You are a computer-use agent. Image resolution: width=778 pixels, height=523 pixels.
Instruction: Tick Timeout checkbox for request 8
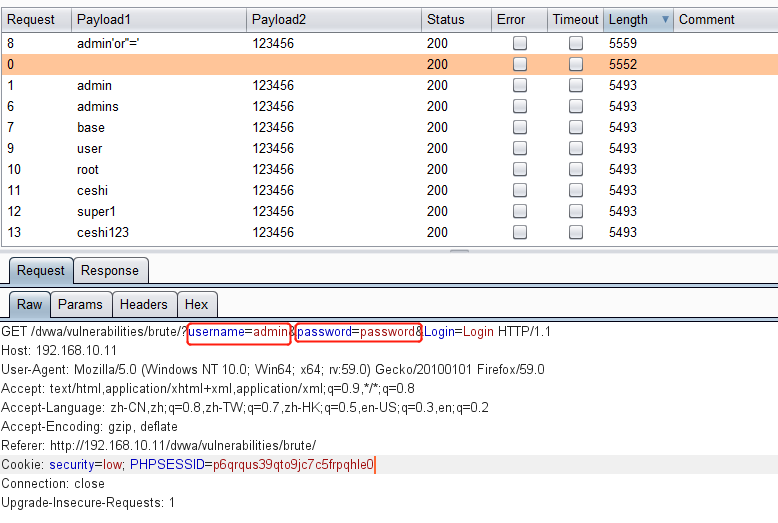click(576, 43)
